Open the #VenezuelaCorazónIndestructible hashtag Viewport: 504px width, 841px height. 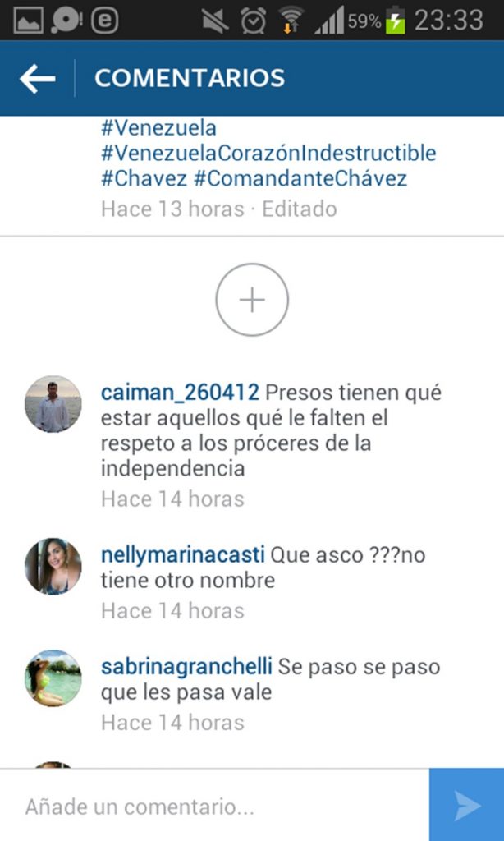[268, 154]
